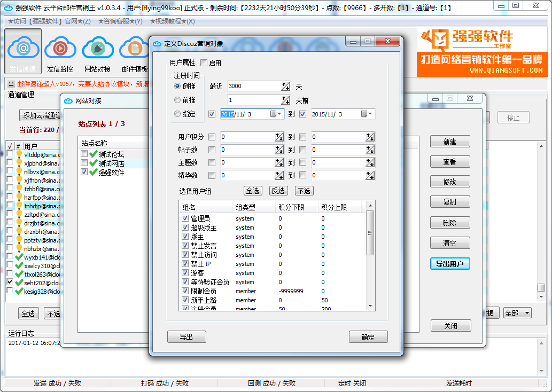Click the app cloud icon in main title bar
552x392 pixels.
[x=7, y=7]
